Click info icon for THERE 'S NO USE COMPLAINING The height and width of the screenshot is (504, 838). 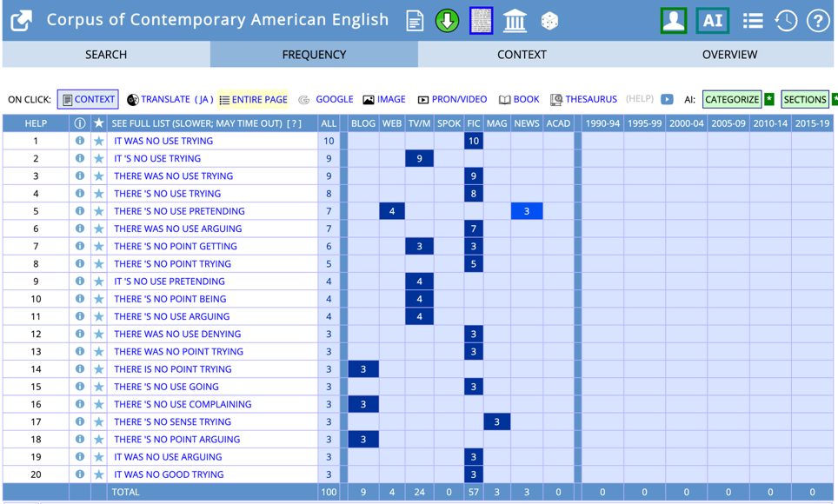(x=80, y=404)
